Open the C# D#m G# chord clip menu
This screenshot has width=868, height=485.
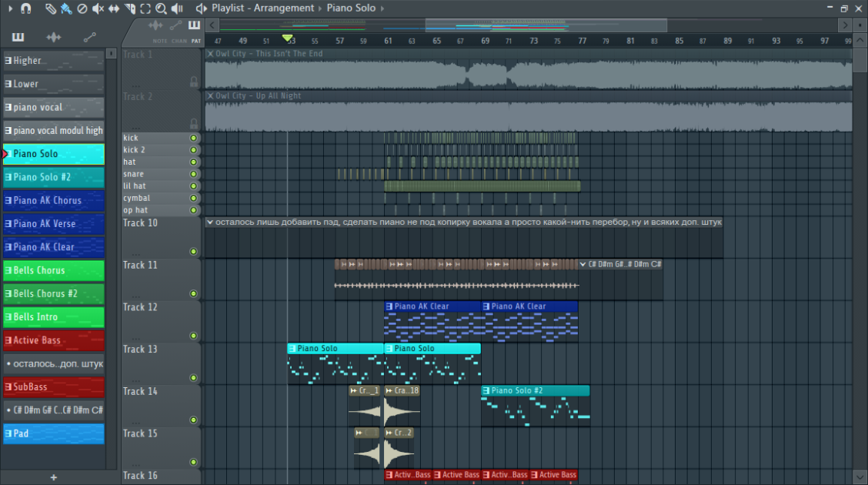583,264
